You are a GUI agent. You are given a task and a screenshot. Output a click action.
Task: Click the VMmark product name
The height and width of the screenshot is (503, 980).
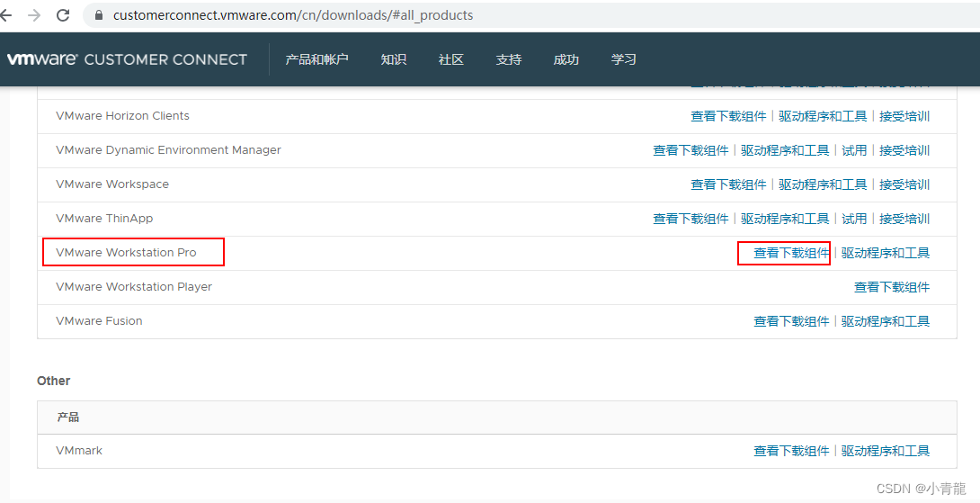(x=79, y=450)
